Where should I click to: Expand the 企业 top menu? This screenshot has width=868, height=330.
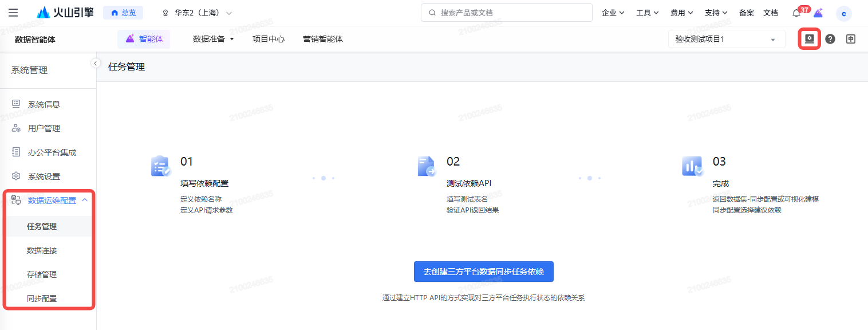point(613,13)
